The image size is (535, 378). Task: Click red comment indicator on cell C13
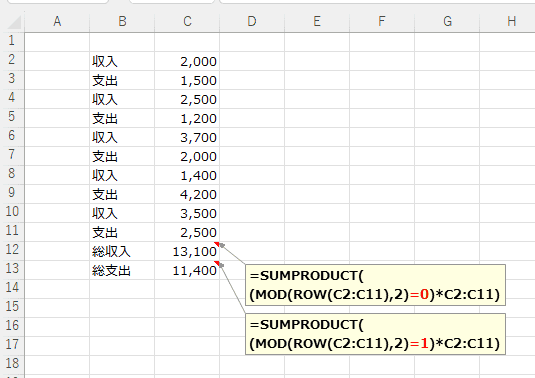pyautogui.click(x=217, y=263)
